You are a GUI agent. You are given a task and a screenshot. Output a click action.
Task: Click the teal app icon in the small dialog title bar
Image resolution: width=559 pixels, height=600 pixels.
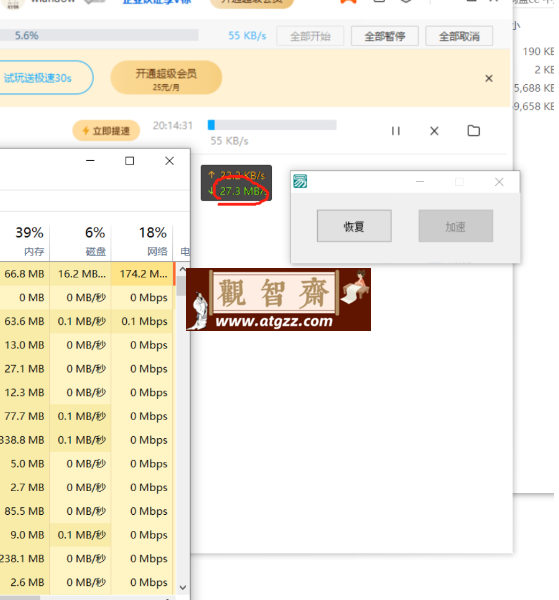click(300, 181)
